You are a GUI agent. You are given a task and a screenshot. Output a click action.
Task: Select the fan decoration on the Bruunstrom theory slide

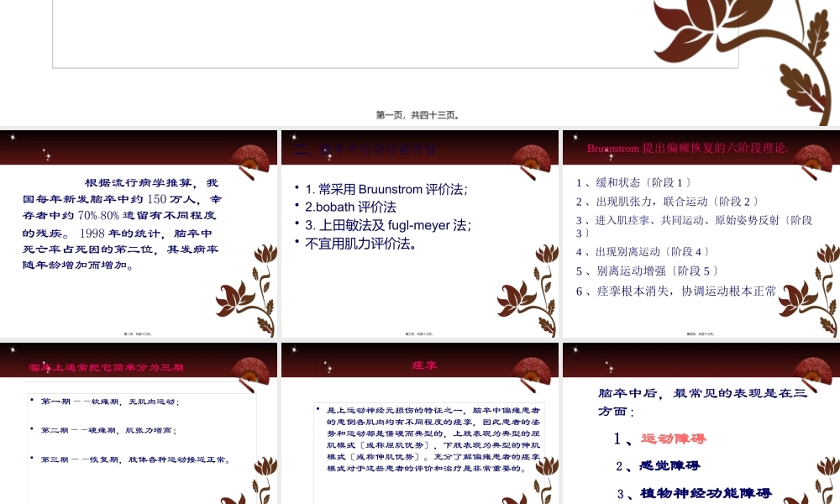(x=811, y=156)
